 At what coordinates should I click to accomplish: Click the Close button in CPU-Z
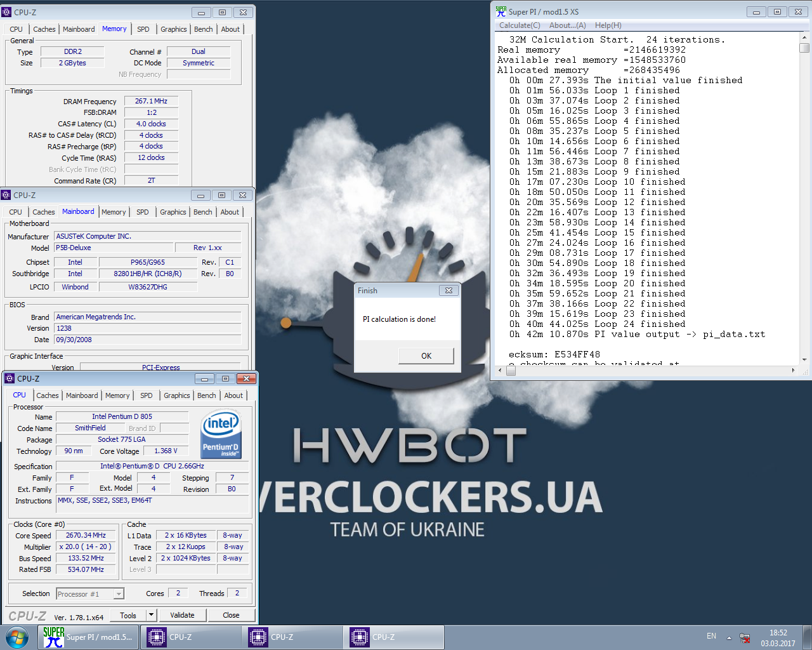231,615
